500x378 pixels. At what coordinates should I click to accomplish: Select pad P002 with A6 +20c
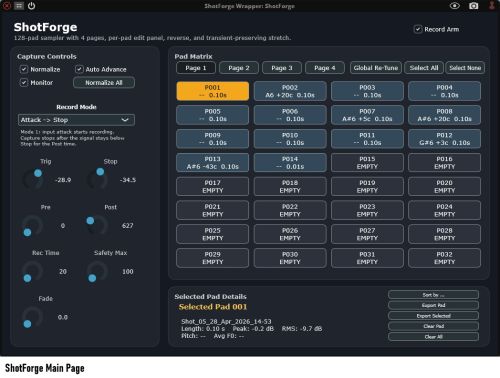[290, 91]
